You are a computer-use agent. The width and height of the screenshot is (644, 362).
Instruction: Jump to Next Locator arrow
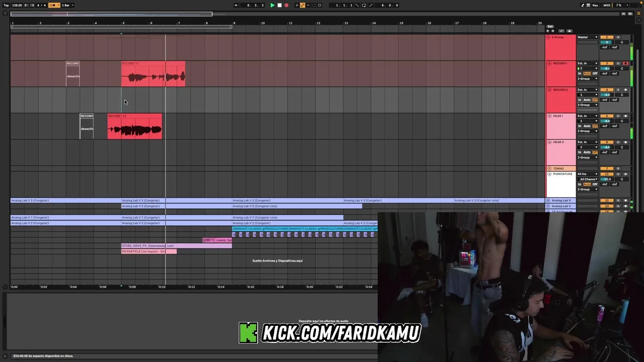pyautogui.click(x=553, y=31)
